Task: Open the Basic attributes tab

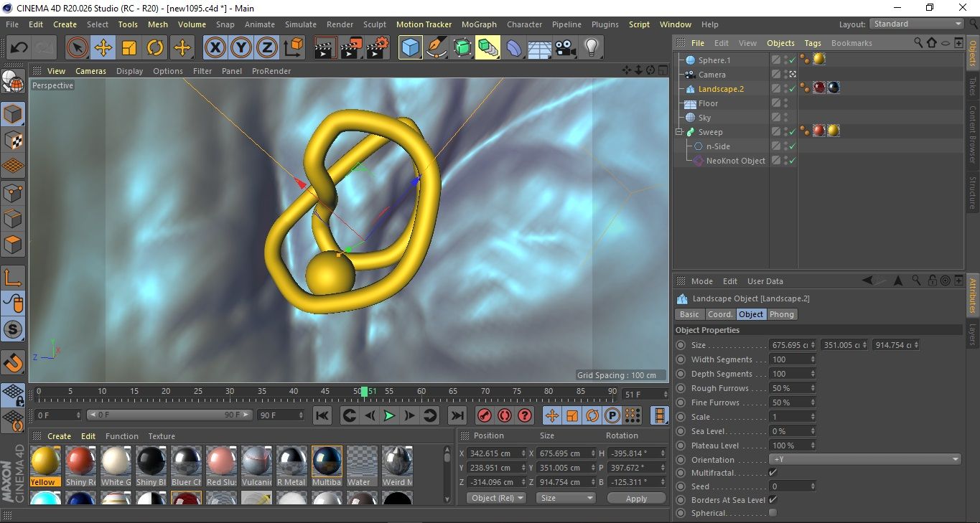Action: click(689, 314)
